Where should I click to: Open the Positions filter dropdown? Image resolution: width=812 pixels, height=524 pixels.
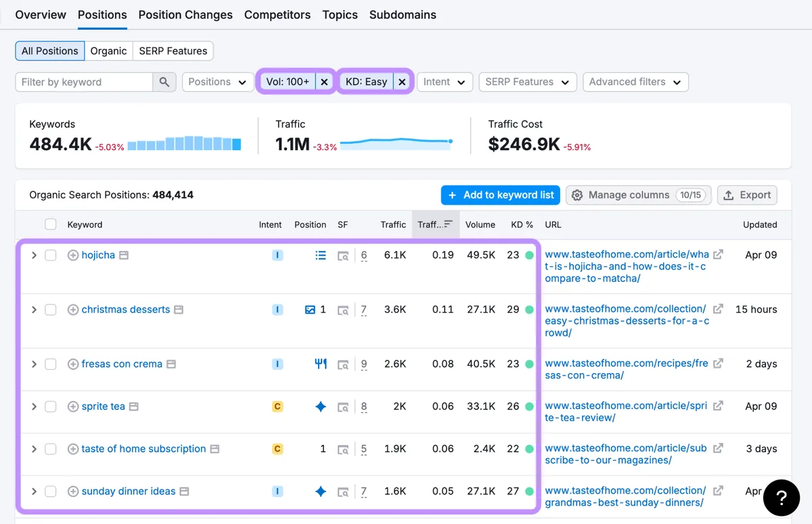[218, 82]
